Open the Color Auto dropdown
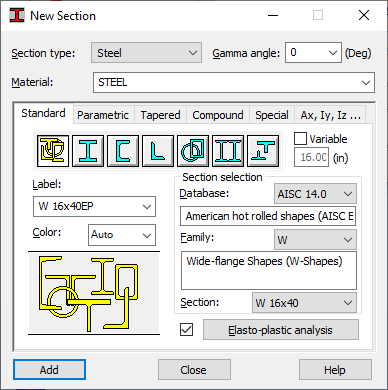388x390 pixels. (122, 235)
